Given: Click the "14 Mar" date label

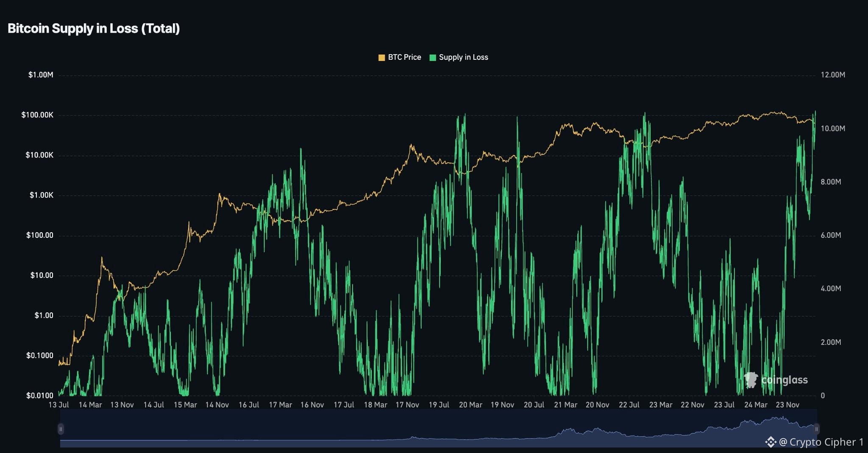Looking at the screenshot, I should (x=90, y=405).
